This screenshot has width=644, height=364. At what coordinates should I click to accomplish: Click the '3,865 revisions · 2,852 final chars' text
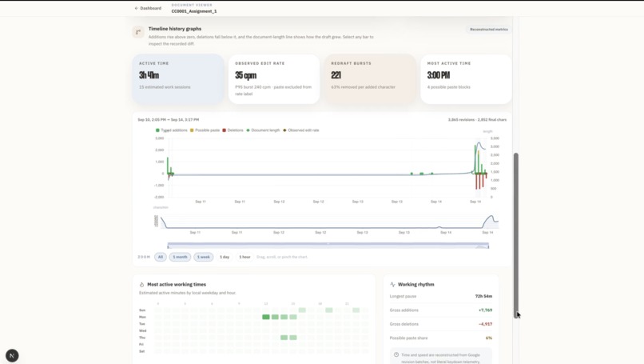477,120
